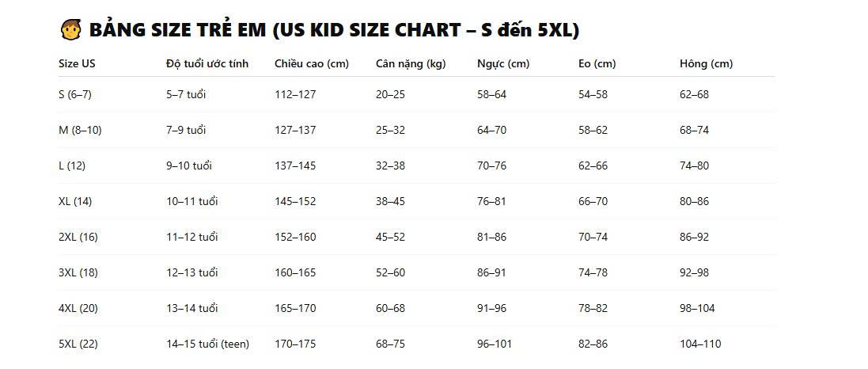Viewport: 868px width, 369px height.
Task: Click the 'Hông (cm)' column header
Action: (x=706, y=63)
